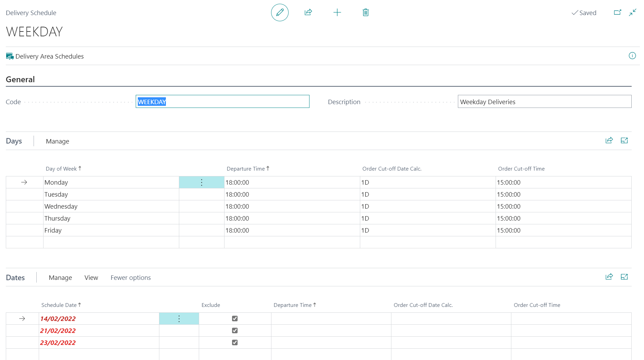Click Monday cut-off time 15:00:00
644x360 pixels.
tap(563, 182)
